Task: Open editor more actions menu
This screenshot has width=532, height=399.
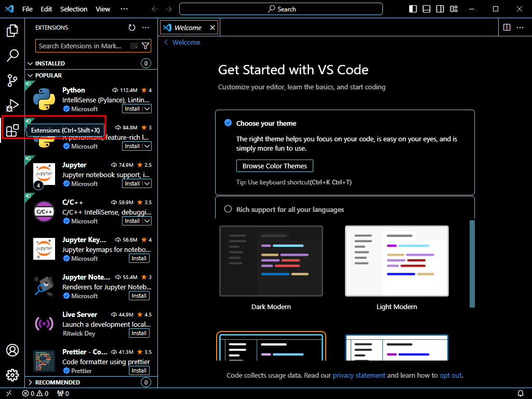Action: click(x=520, y=28)
